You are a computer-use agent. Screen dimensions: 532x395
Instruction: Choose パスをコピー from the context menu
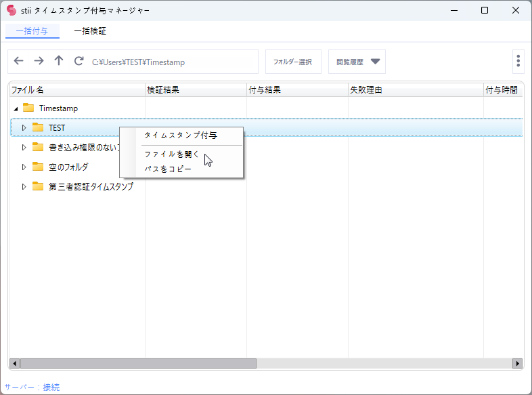[x=168, y=169]
